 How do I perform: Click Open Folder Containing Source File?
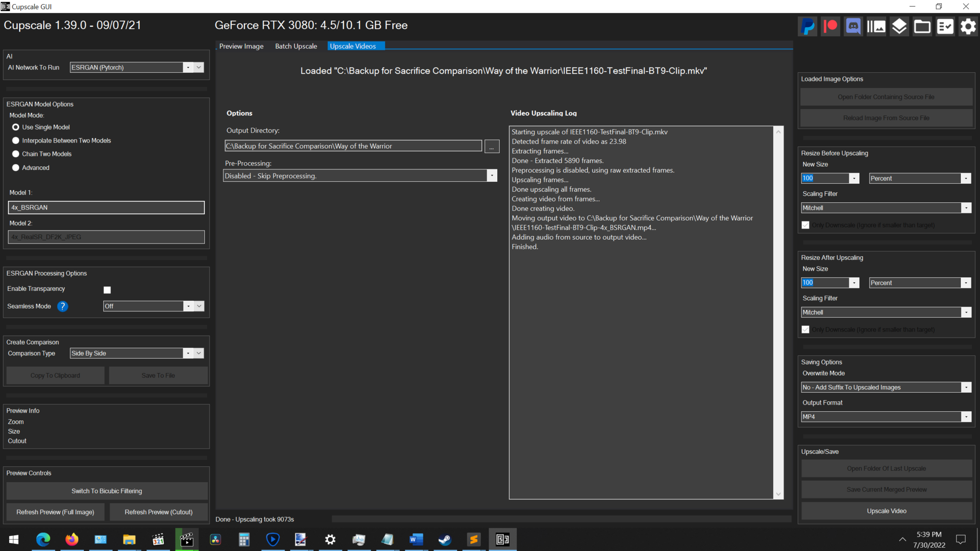886,97
